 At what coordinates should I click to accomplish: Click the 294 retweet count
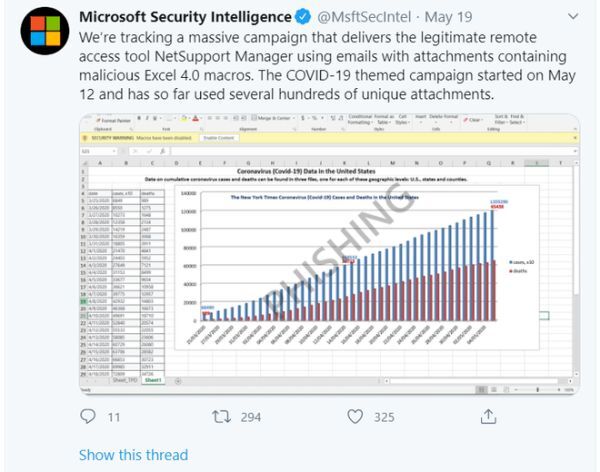251,417
